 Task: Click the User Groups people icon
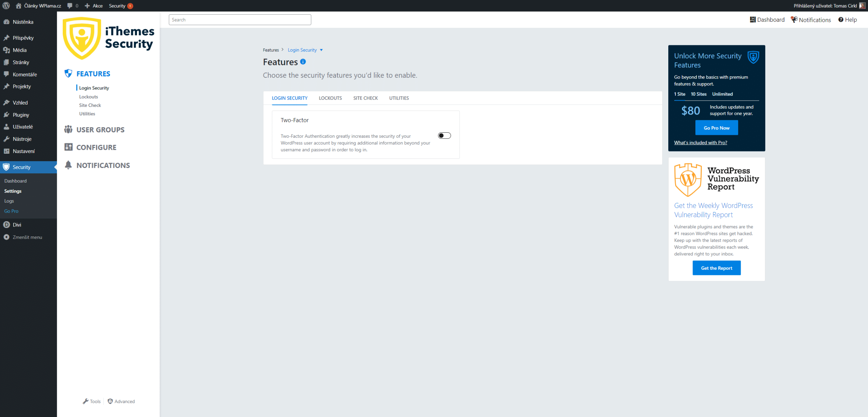pos(68,129)
